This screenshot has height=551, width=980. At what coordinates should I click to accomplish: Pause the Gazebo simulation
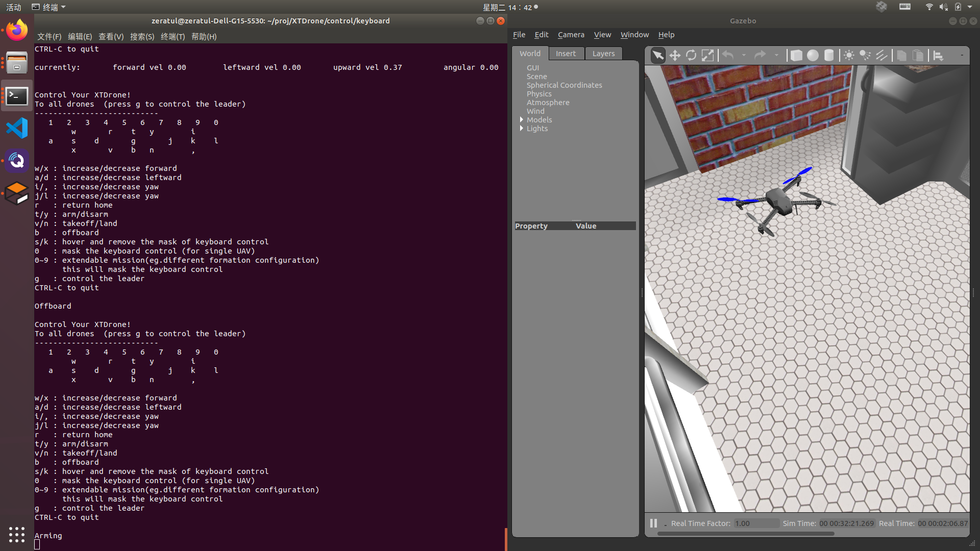[x=653, y=523]
